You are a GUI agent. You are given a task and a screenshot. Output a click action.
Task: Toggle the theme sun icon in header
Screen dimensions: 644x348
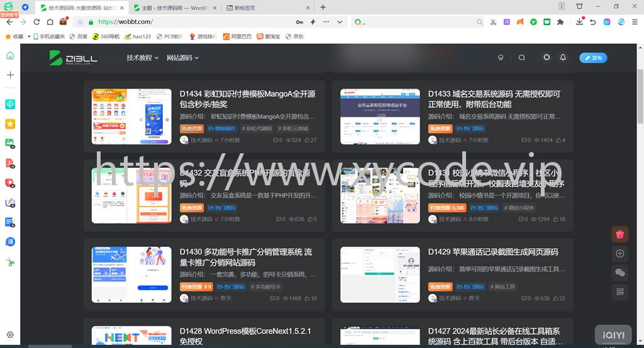coord(547,57)
